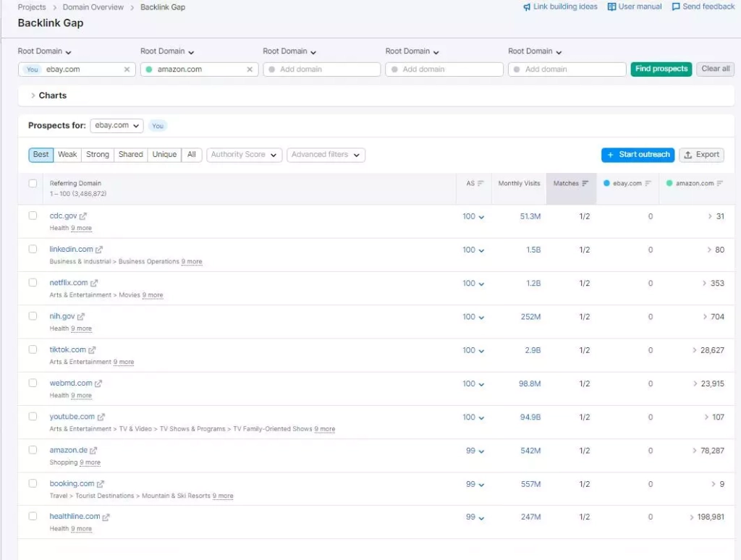Screen dimensions: 741x560
Task: Open booking.com external link icon
Action: point(100,484)
